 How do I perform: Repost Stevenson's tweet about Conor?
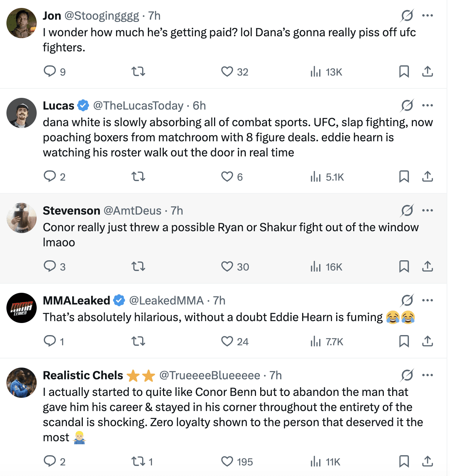[138, 267]
